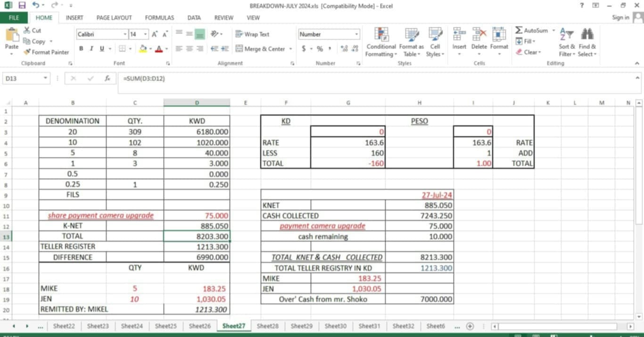This screenshot has width=644, height=337.
Task: Apply comma style number format
Action: [x=330, y=49]
